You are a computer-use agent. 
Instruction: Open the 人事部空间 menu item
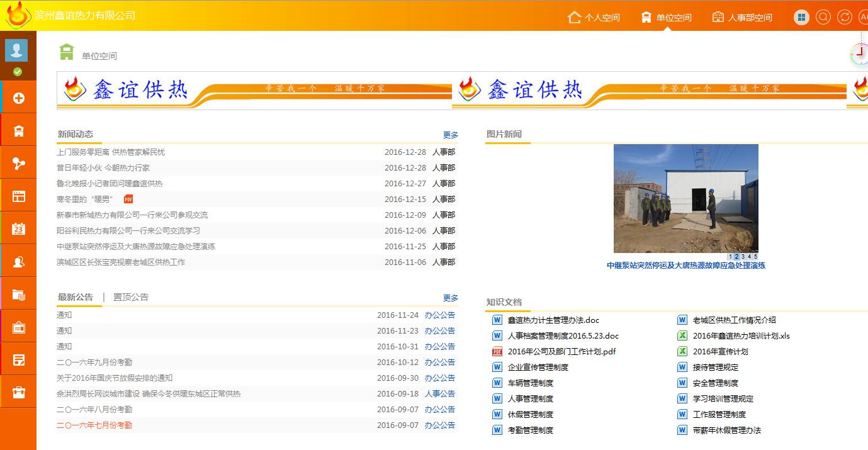743,17
